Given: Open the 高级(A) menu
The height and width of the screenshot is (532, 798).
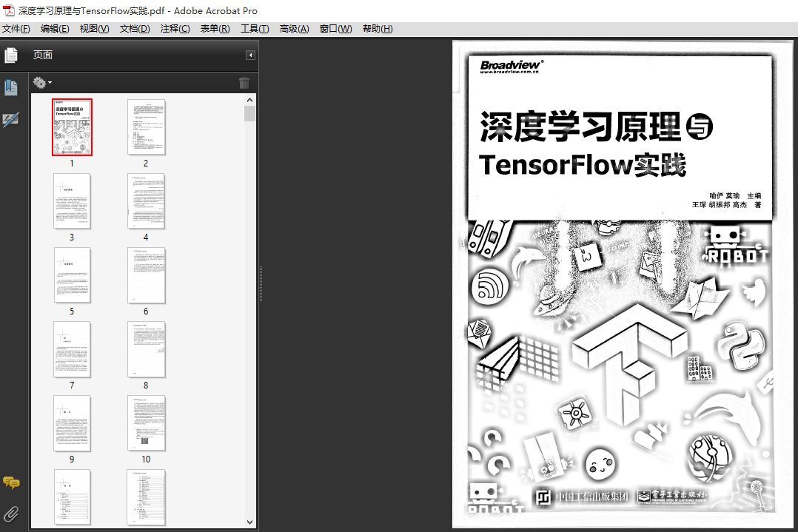Looking at the screenshot, I should click(x=294, y=28).
